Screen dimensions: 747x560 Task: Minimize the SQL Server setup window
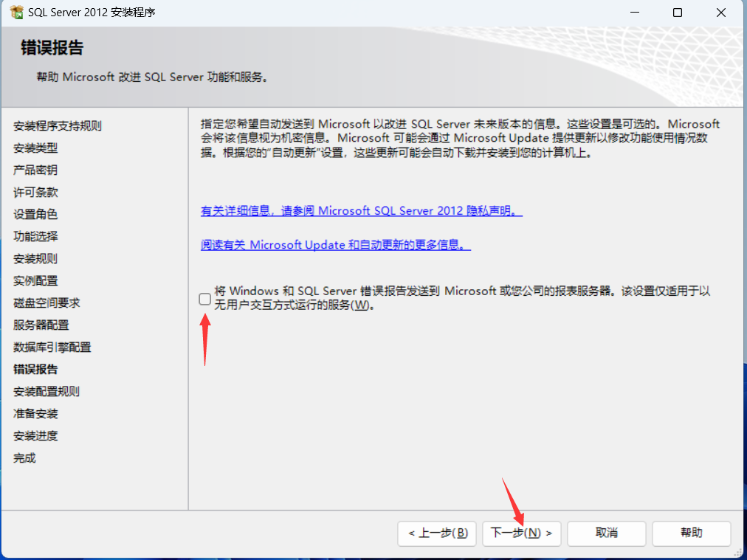coord(635,13)
